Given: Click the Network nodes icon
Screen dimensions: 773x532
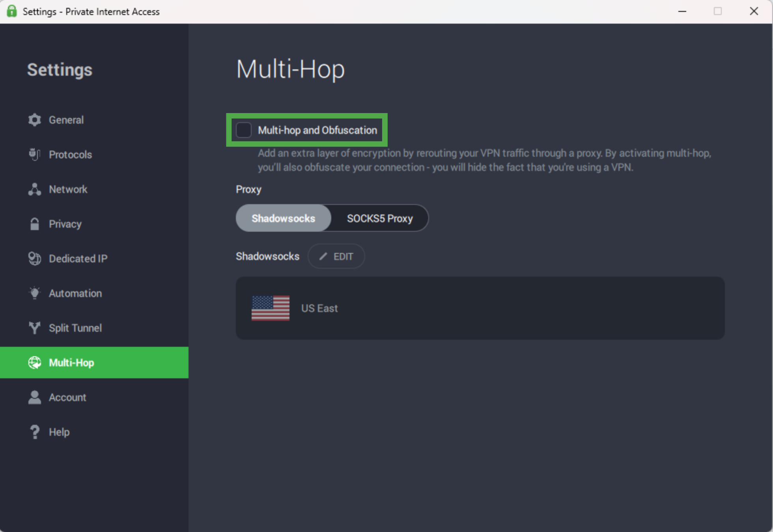Looking at the screenshot, I should tap(35, 189).
